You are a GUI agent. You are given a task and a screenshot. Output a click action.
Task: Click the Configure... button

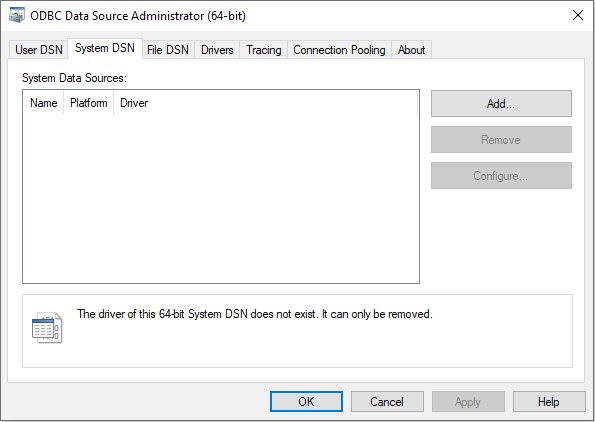[x=501, y=176]
